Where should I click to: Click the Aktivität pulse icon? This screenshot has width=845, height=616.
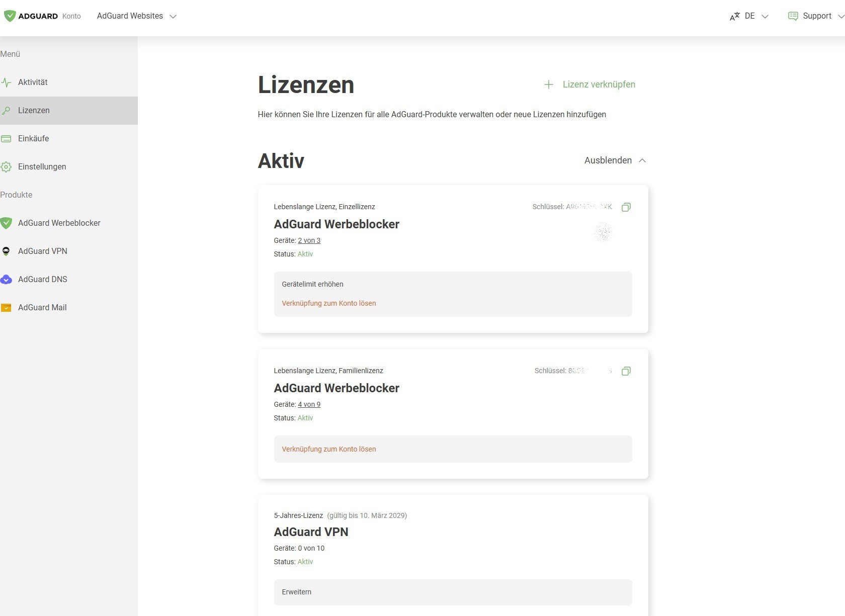(x=6, y=82)
